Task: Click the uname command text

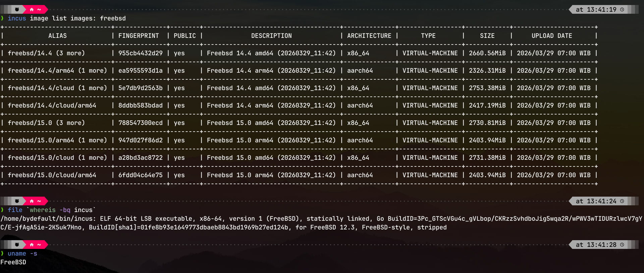Action: (17, 254)
